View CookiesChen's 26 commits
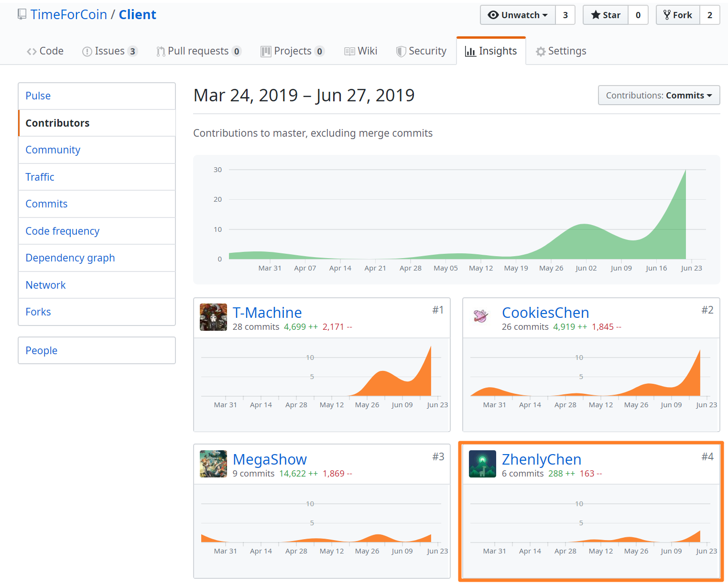 click(525, 327)
